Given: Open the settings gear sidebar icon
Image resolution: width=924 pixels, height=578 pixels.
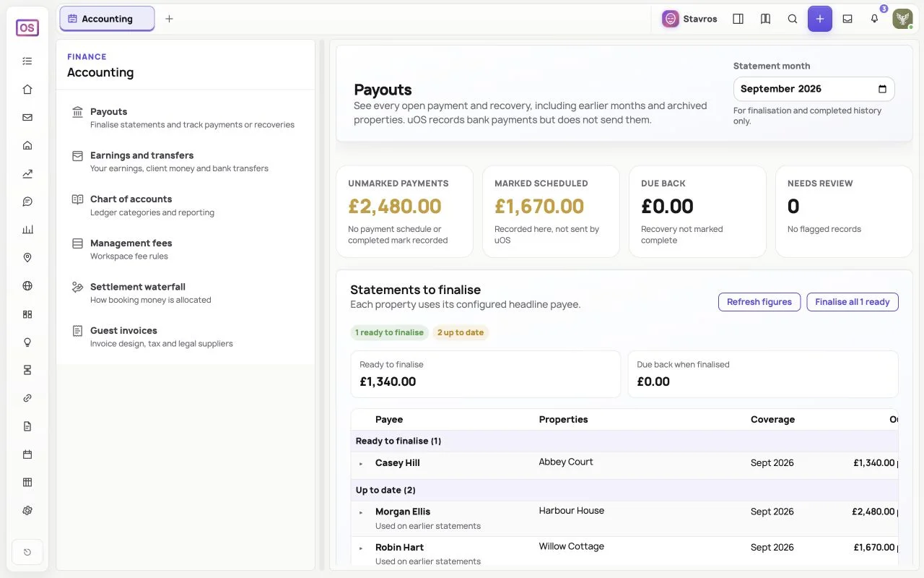Looking at the screenshot, I should coord(27,510).
